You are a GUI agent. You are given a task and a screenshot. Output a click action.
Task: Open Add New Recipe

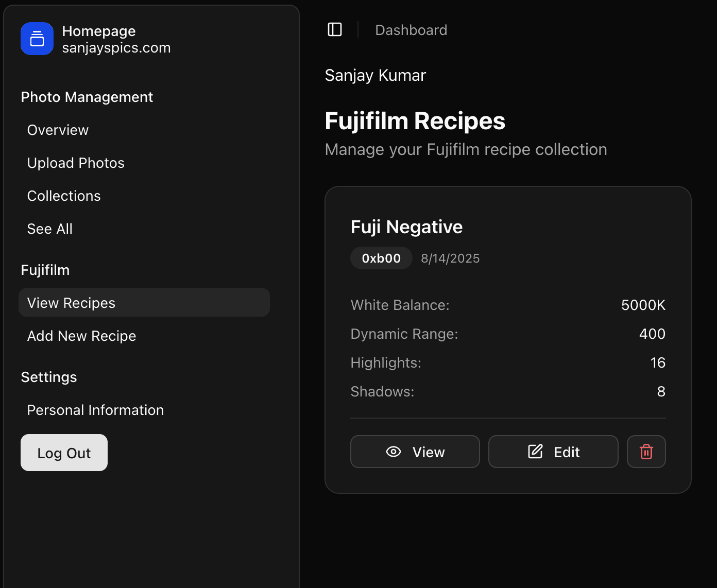(144, 336)
